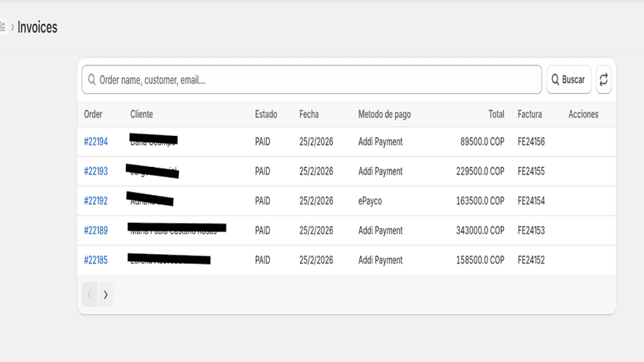644x362 pixels.
Task: Click Addi Payment in order #22193 row
Action: coord(380,171)
